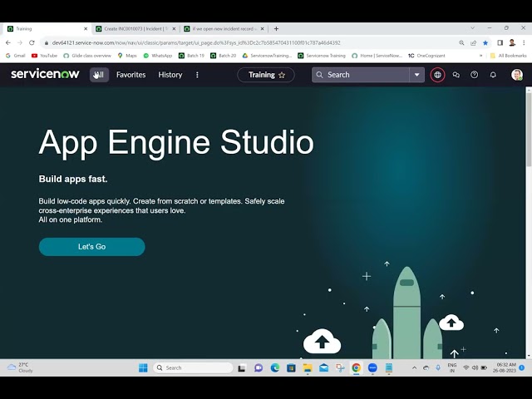Open the browser side panel icon

(500, 42)
